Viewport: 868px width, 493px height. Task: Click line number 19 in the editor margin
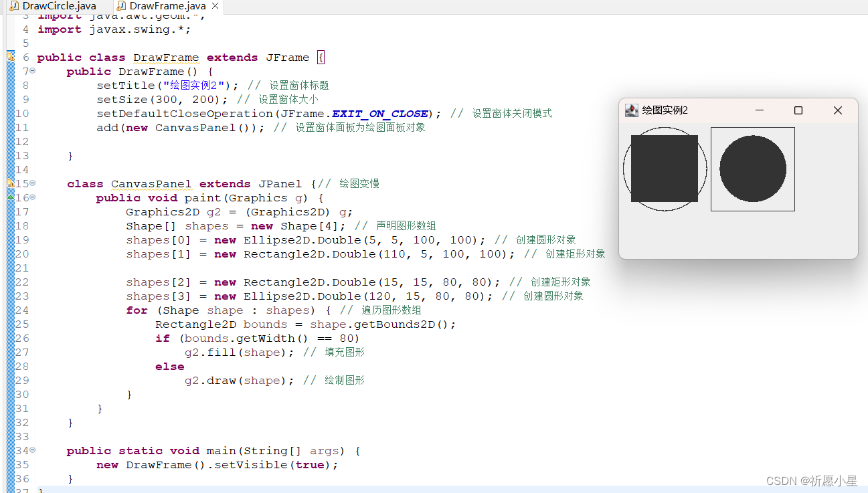(x=21, y=239)
